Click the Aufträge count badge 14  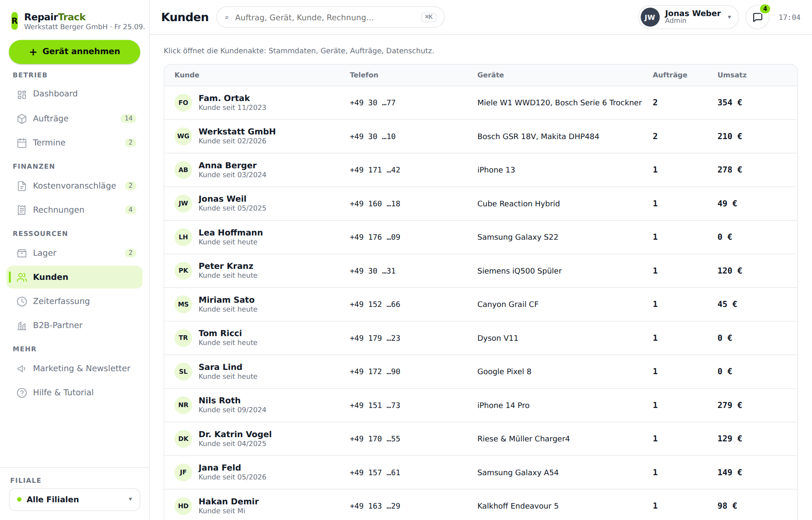129,119
